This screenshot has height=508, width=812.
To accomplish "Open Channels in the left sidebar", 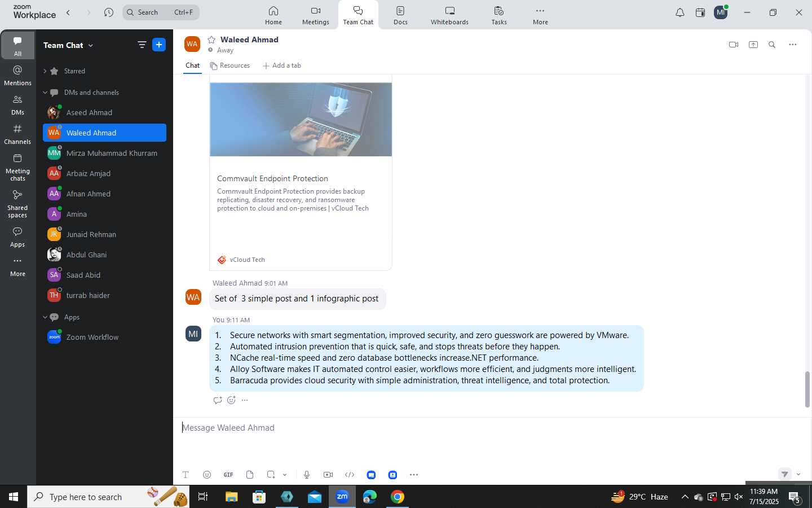I will [x=17, y=134].
